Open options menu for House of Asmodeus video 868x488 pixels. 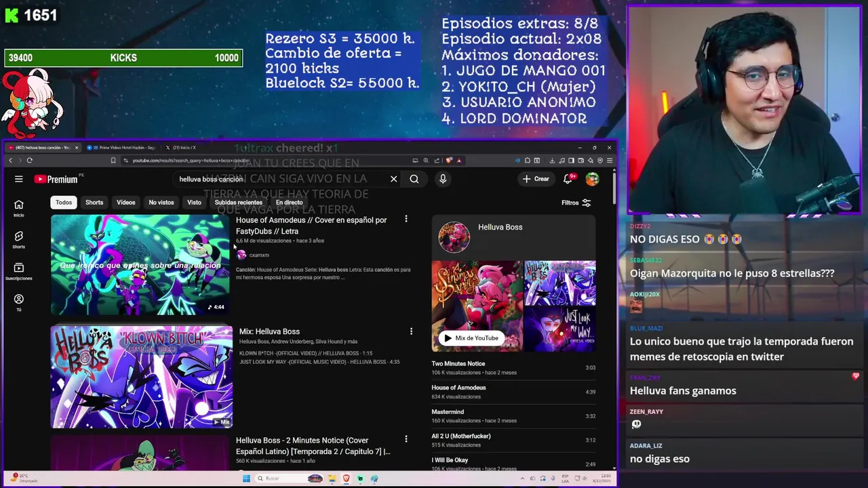[406, 219]
